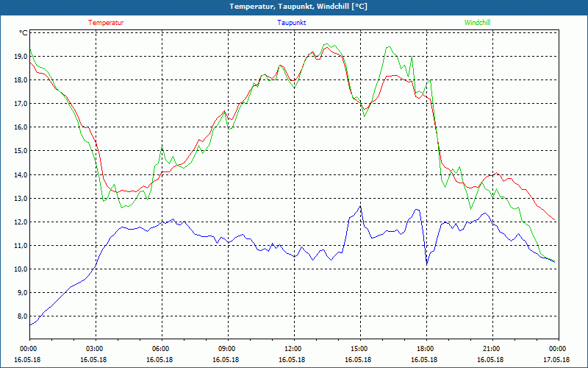Click the 09:00 time axis label

coord(228,349)
